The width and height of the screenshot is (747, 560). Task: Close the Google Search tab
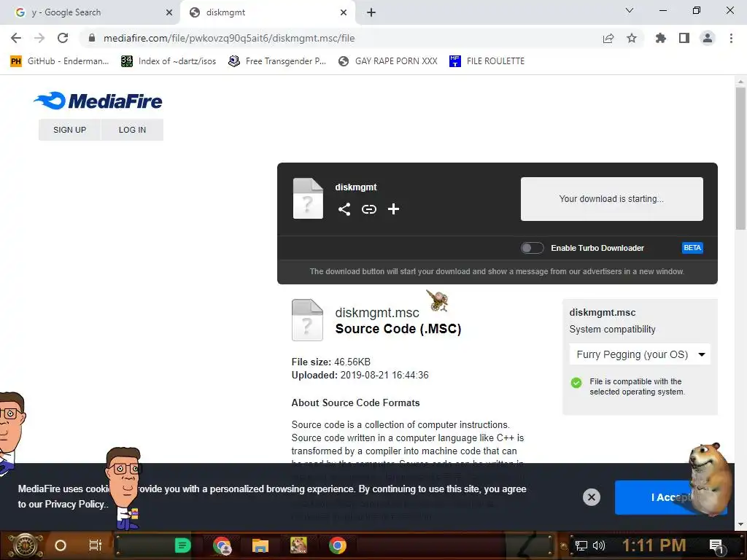pyautogui.click(x=169, y=12)
